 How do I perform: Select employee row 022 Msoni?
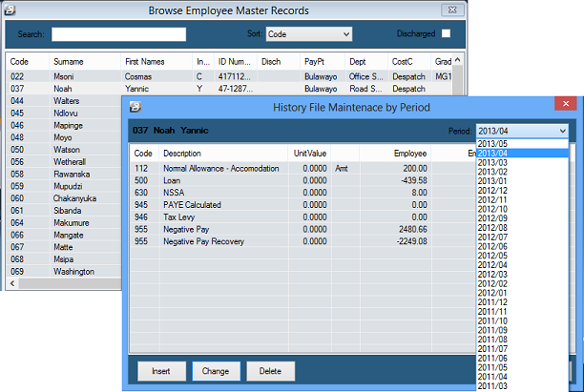click(229, 76)
